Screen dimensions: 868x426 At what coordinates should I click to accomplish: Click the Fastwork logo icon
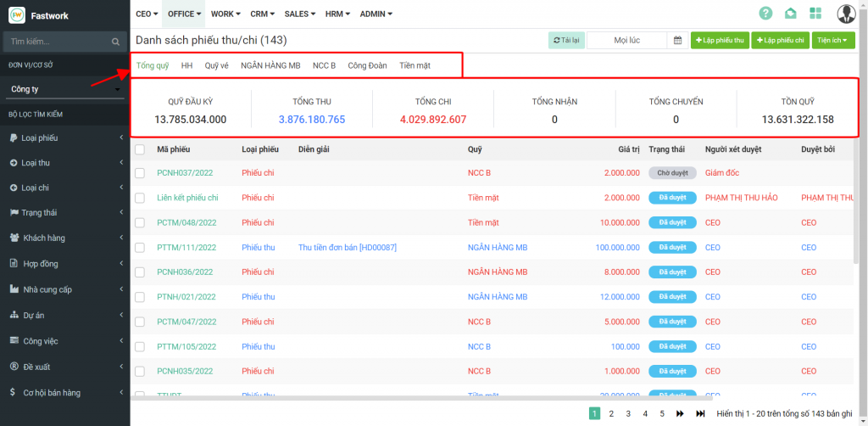tap(17, 14)
